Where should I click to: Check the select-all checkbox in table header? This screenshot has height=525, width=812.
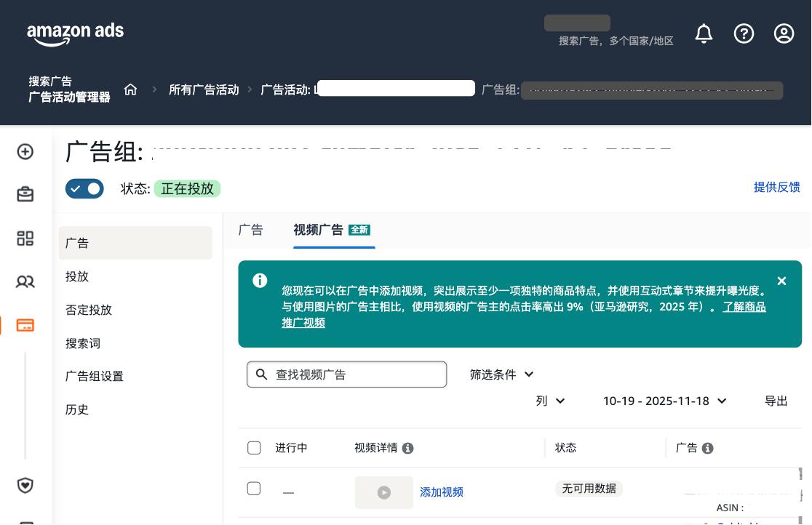click(x=254, y=448)
